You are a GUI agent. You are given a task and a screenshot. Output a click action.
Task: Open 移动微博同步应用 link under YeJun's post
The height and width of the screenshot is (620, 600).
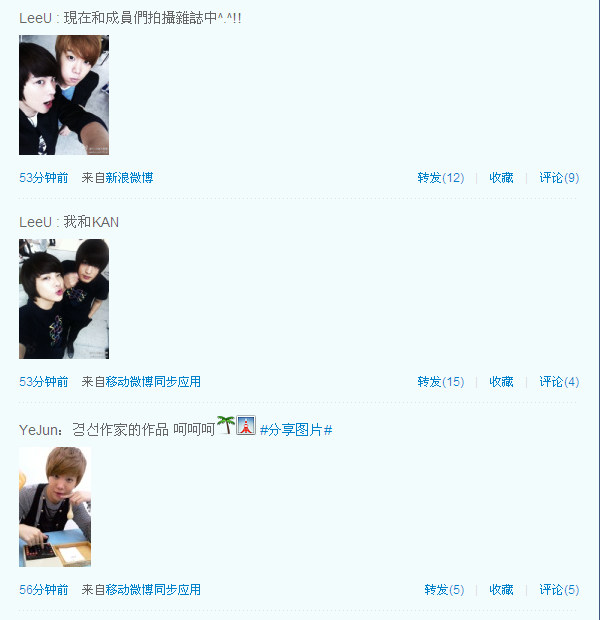pos(153,590)
